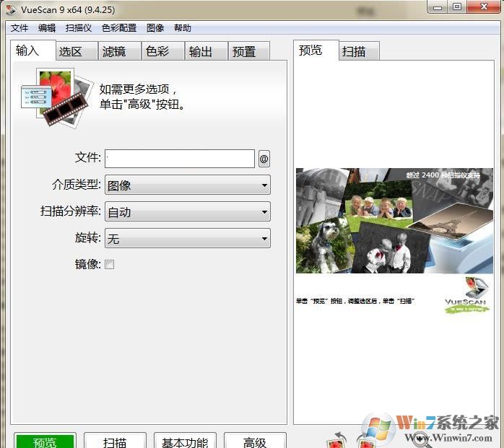Screen dimensions: 504x448
Task: Click the 基本功能 button
Action: 185,442
